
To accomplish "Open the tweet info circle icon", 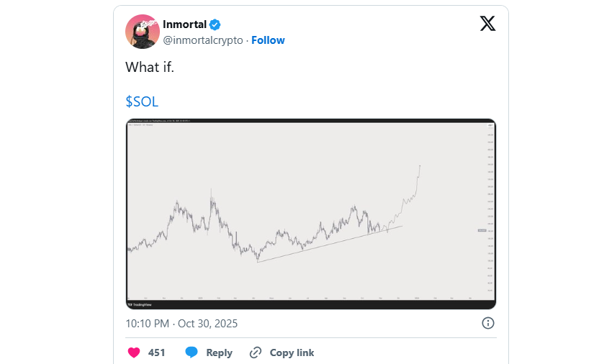I will [487, 323].
